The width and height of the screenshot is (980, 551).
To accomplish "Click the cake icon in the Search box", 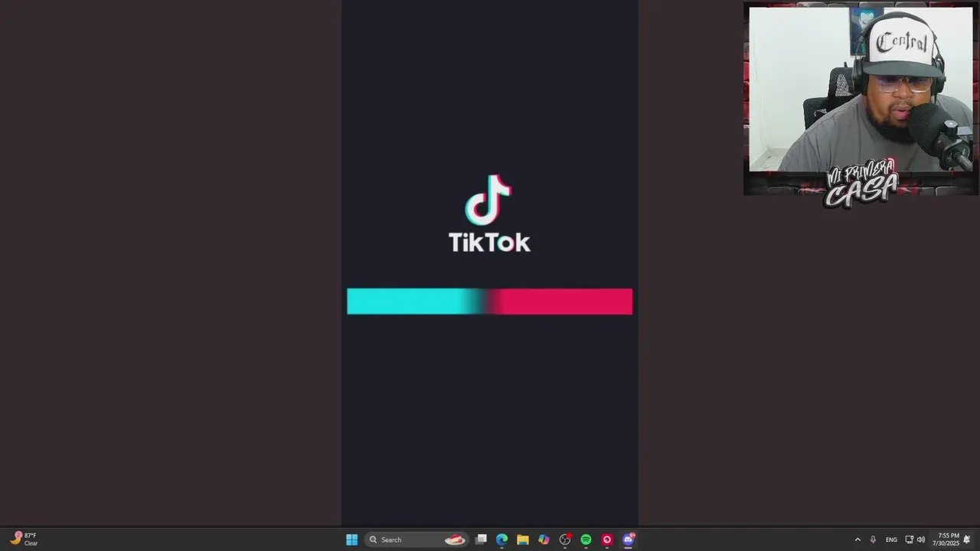I will [x=455, y=540].
